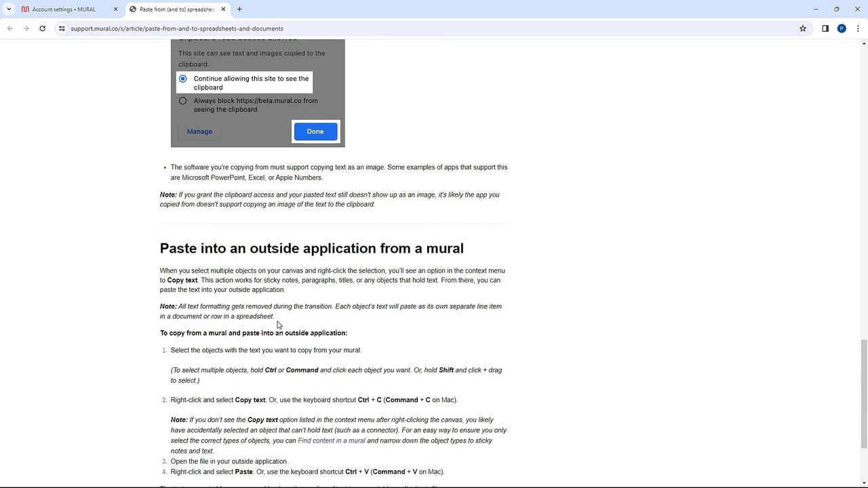Reload the page with the refresh icon
Image resolution: width=868 pixels, height=488 pixels.
coord(42,28)
